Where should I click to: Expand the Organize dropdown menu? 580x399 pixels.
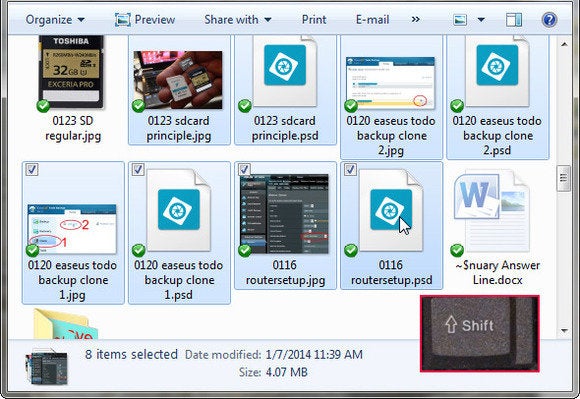[55, 20]
